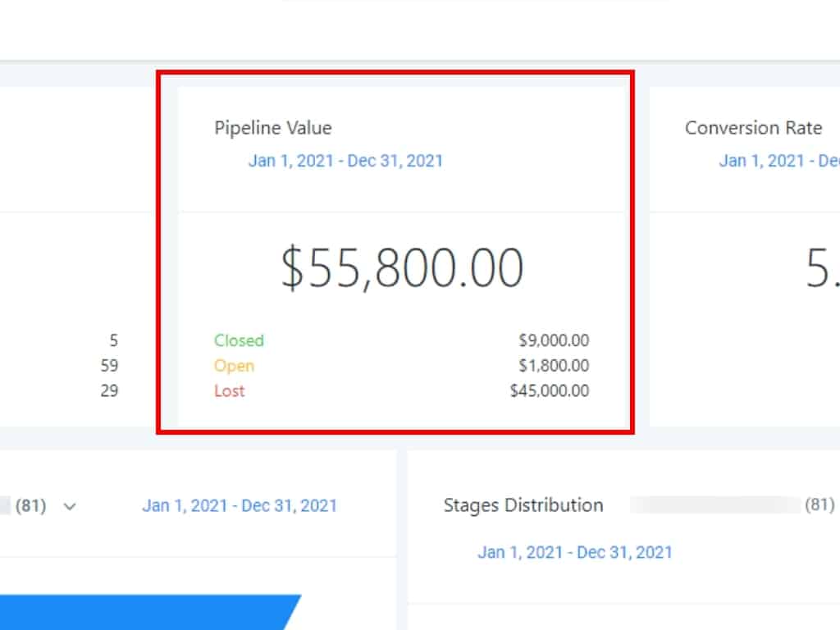The height and width of the screenshot is (630, 840).
Task: Open the Pipeline Value date range picker
Action: point(345,160)
